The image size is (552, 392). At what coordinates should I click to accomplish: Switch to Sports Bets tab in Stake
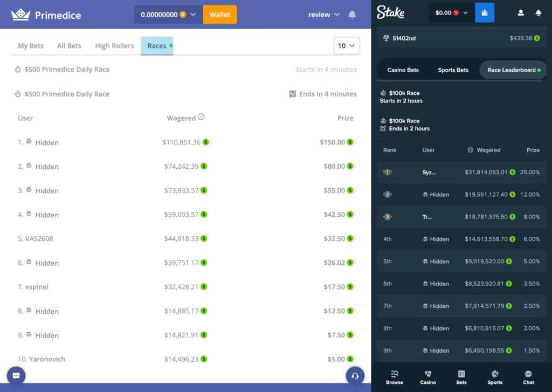pyautogui.click(x=453, y=70)
